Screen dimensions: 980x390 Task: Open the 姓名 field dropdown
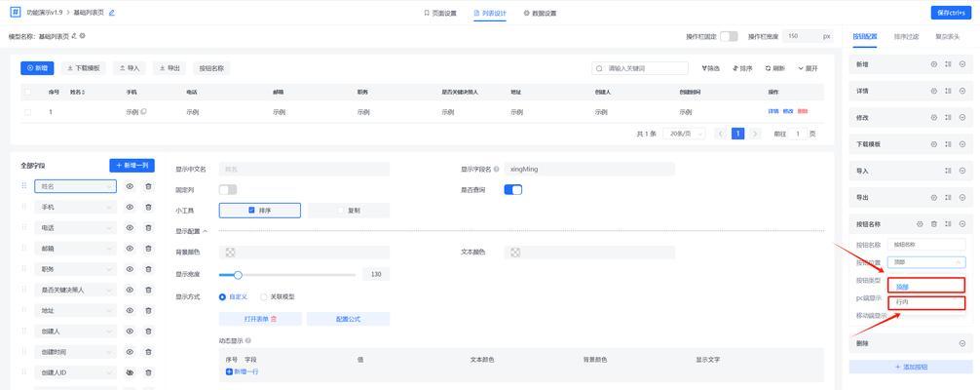[76, 186]
